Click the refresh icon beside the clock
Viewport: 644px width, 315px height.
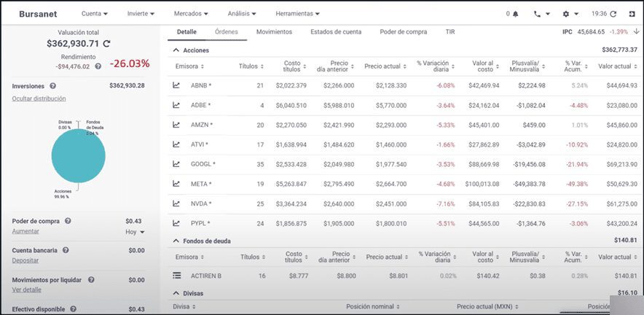[x=613, y=14]
